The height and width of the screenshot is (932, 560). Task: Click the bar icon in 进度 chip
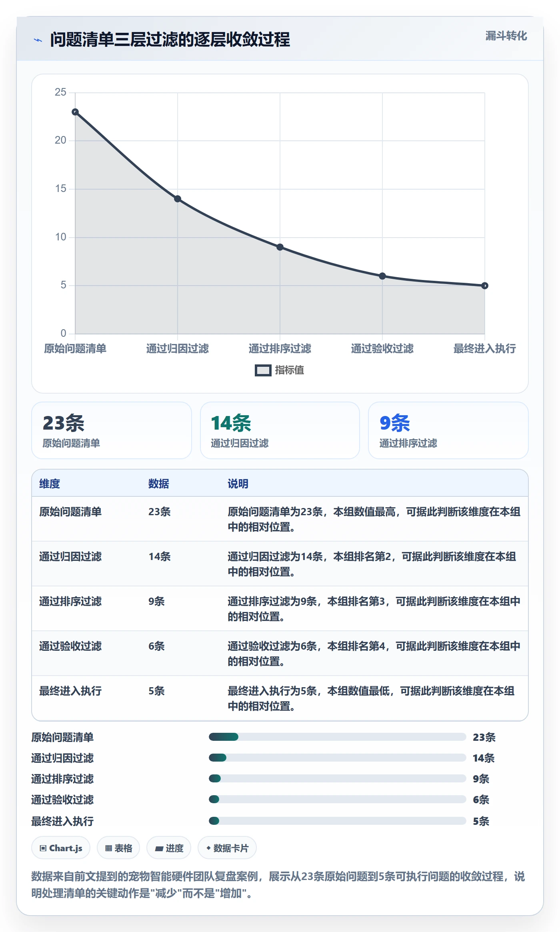(x=159, y=849)
